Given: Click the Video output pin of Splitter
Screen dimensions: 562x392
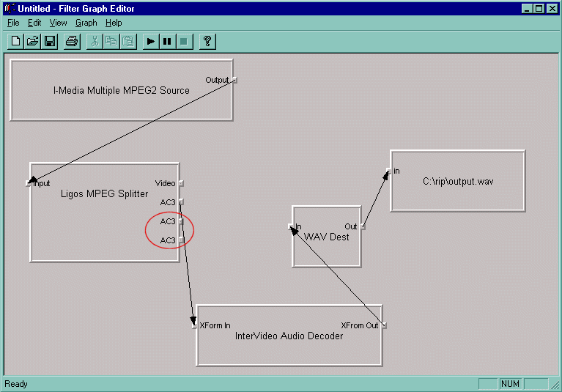Looking at the screenshot, I should (182, 183).
